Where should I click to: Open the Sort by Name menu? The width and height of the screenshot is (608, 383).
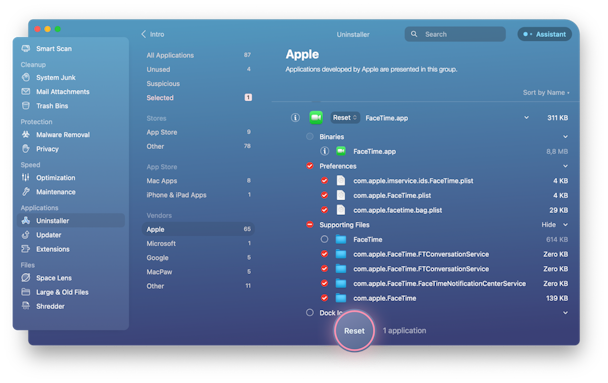pos(546,93)
